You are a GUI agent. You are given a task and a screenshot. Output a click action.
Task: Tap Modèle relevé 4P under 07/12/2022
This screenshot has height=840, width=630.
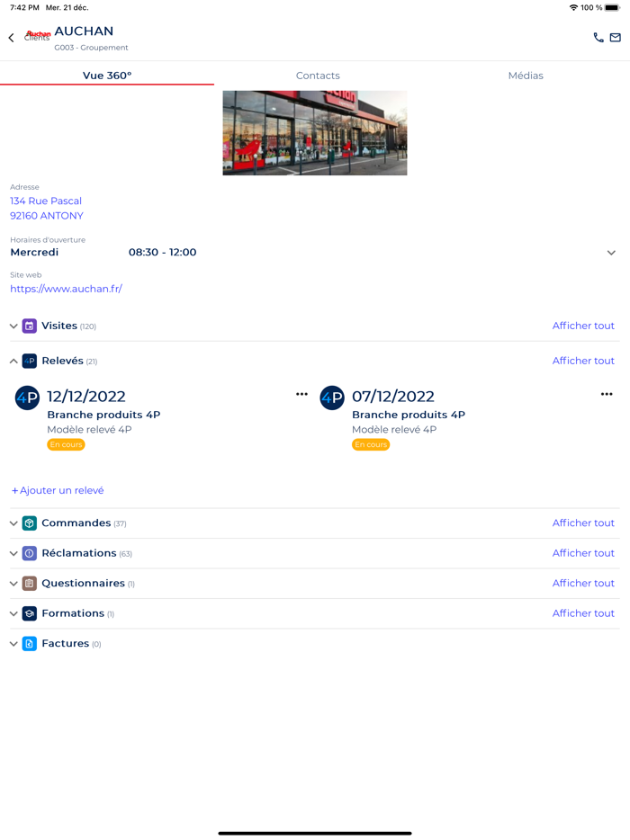[394, 430]
